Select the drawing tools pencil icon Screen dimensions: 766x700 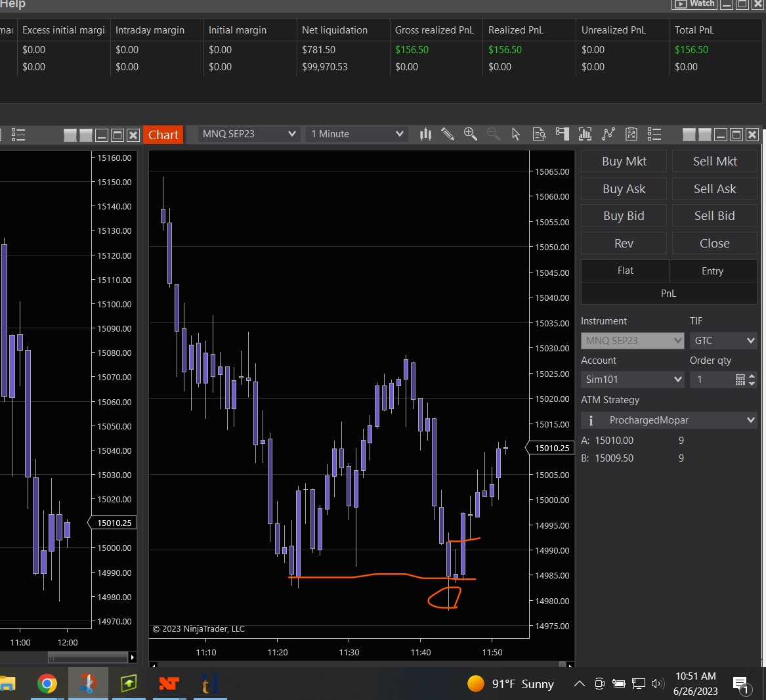[x=448, y=134]
